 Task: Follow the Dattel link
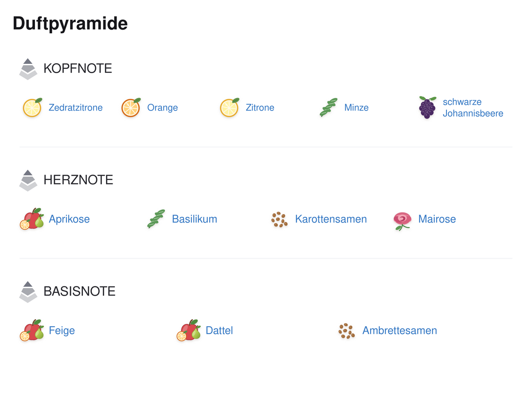point(219,331)
